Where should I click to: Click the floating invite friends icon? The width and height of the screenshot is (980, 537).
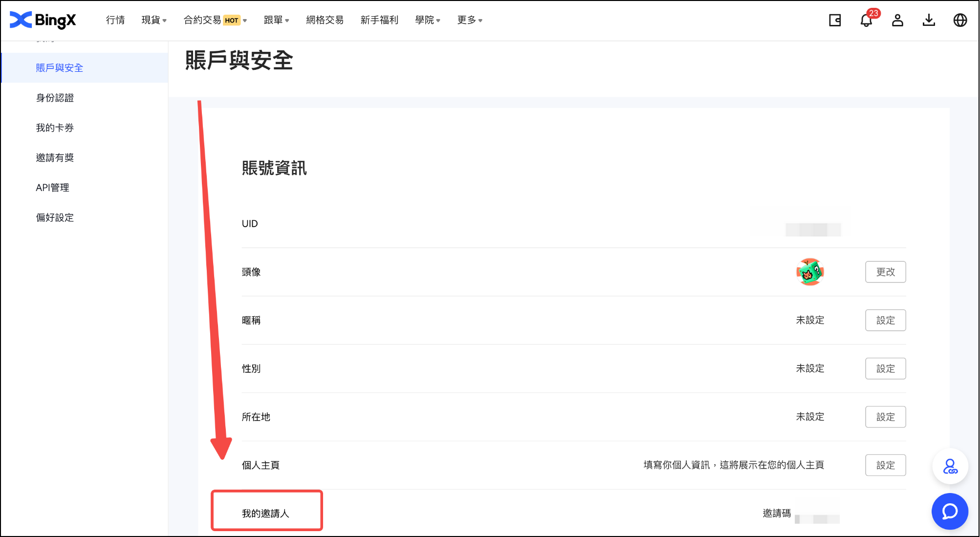(950, 467)
